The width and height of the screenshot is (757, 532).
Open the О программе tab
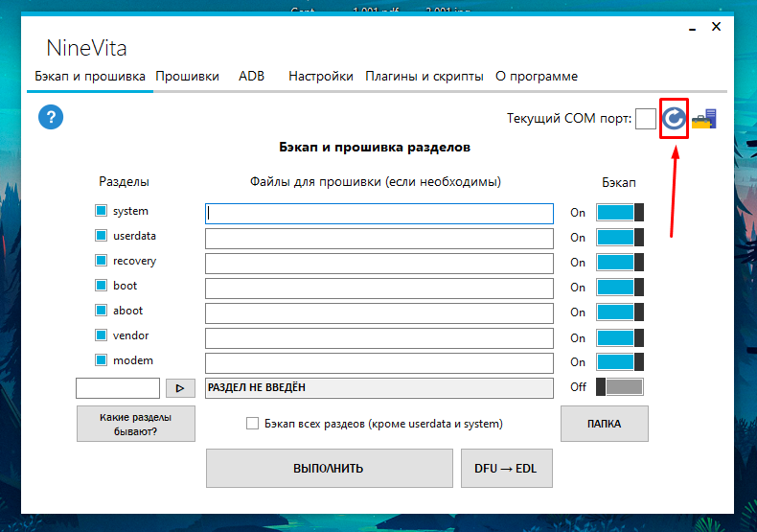537,77
